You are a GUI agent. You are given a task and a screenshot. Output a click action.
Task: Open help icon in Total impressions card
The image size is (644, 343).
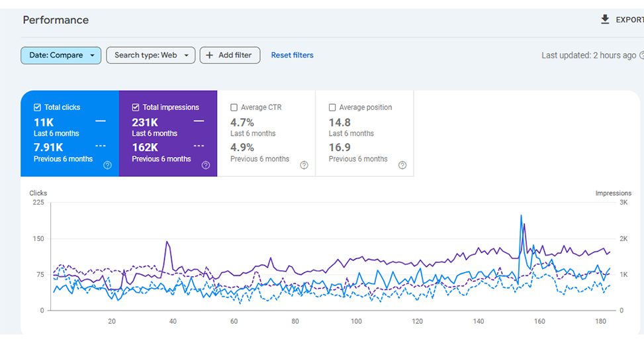pyautogui.click(x=206, y=166)
